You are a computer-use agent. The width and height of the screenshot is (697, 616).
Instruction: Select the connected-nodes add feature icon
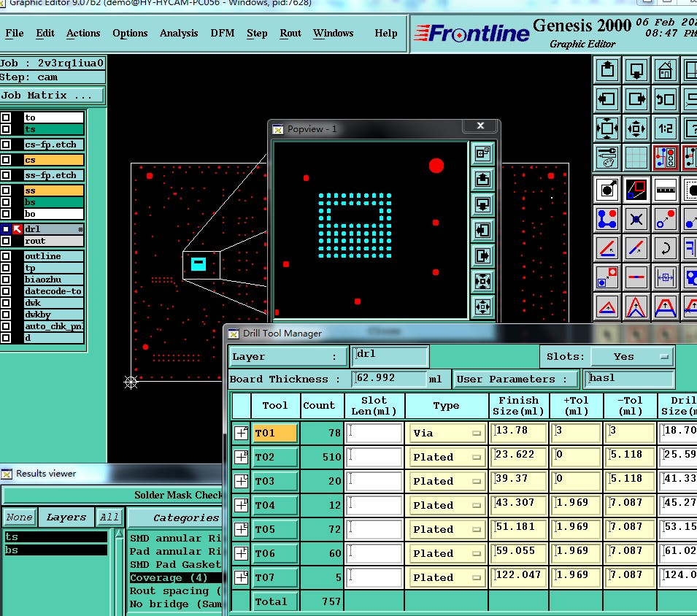tap(607, 219)
